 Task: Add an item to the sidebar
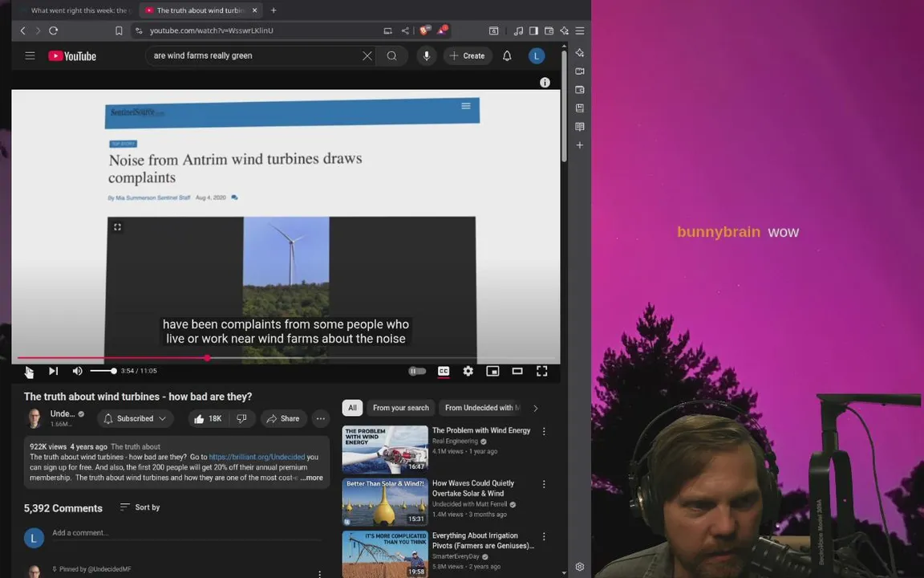580,145
